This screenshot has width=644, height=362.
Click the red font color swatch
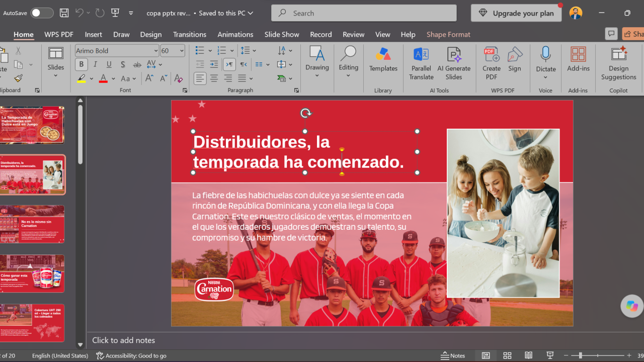point(103,78)
